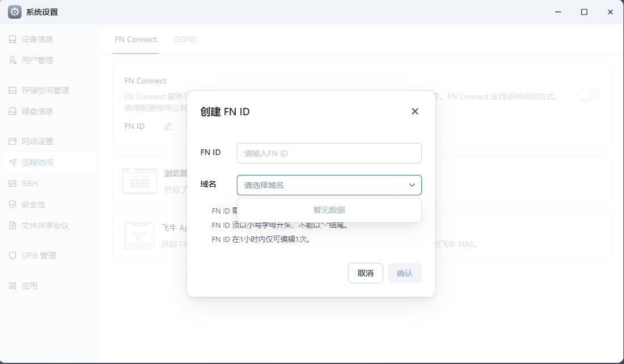The height and width of the screenshot is (364, 624).
Task: Open 设备信息 in the sidebar
Action: tap(50, 39)
